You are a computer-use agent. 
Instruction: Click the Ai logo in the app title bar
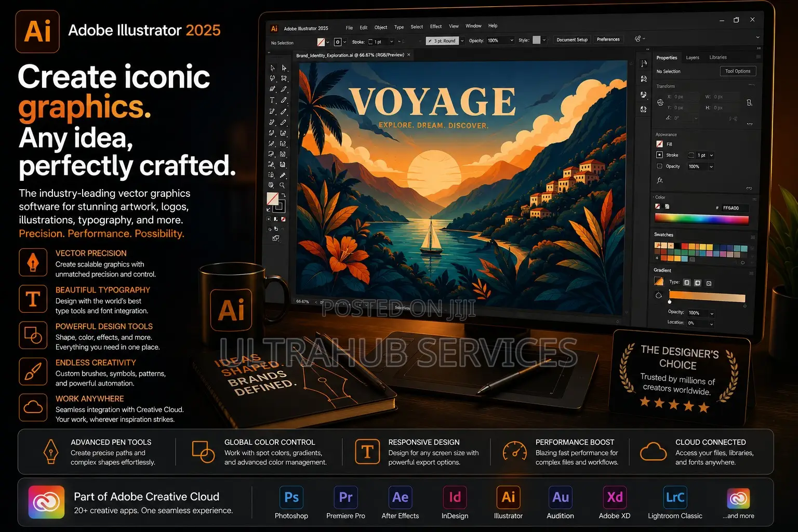274,29
